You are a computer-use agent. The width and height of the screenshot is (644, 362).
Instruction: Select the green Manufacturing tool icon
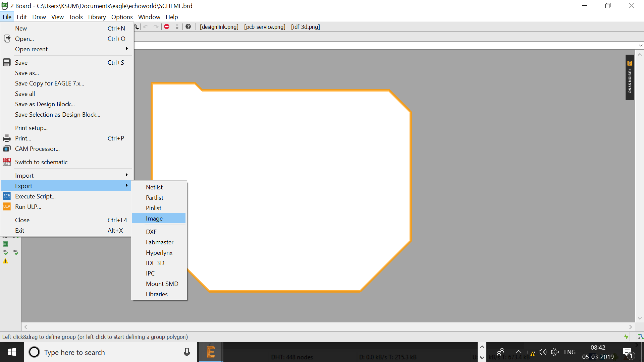tap(5, 244)
